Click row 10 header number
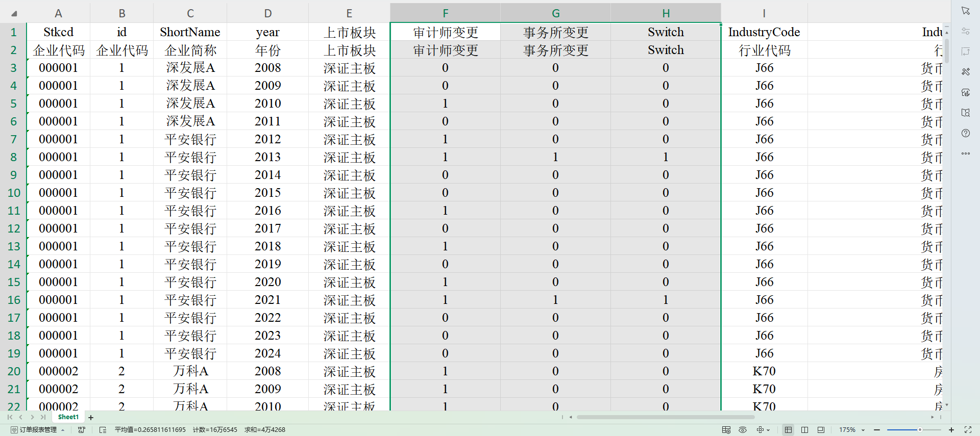Viewport: 980px width, 436px height. 14,193
